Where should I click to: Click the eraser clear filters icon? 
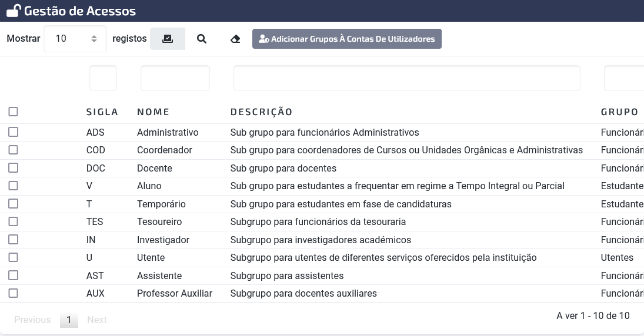click(235, 39)
